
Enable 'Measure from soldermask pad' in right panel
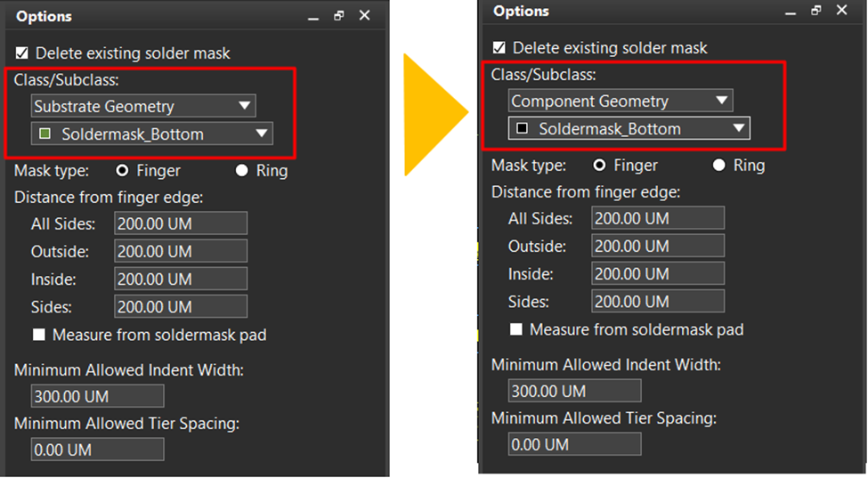tap(516, 329)
